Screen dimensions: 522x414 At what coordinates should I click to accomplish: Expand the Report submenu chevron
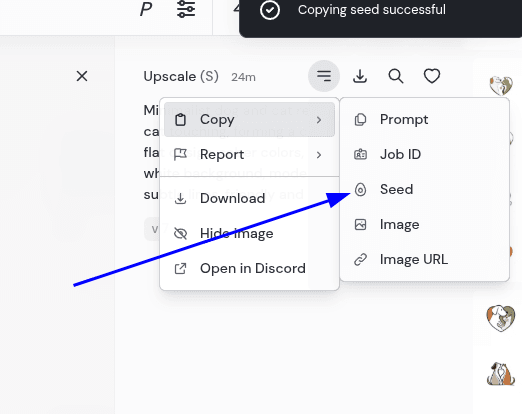[x=319, y=155]
